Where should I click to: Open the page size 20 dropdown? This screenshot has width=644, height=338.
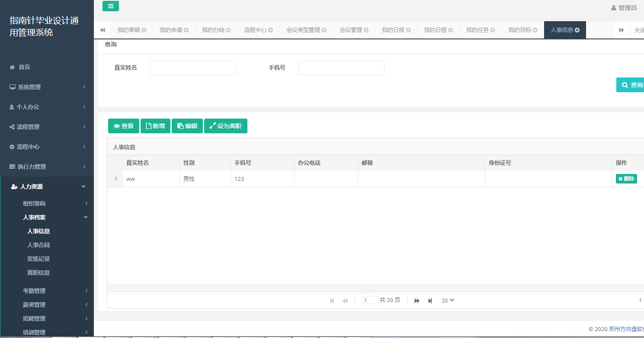(x=448, y=300)
